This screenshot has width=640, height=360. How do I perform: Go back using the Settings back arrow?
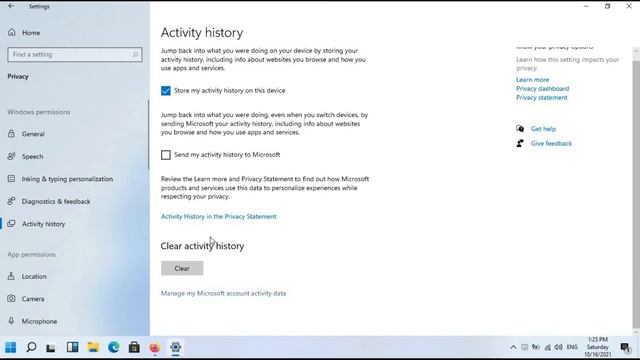click(x=11, y=6)
